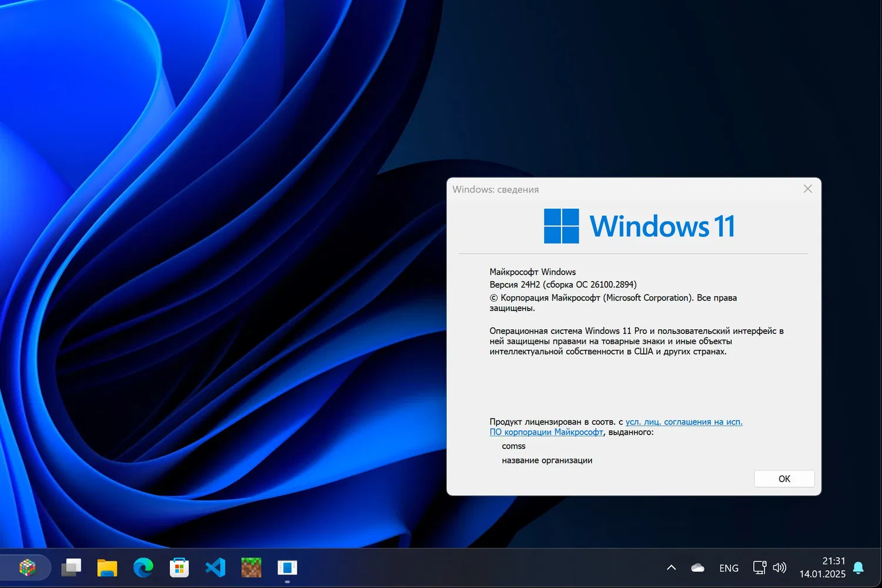Open the Microsoft Store
Viewport: 882px width, 588px height.
coord(179,567)
